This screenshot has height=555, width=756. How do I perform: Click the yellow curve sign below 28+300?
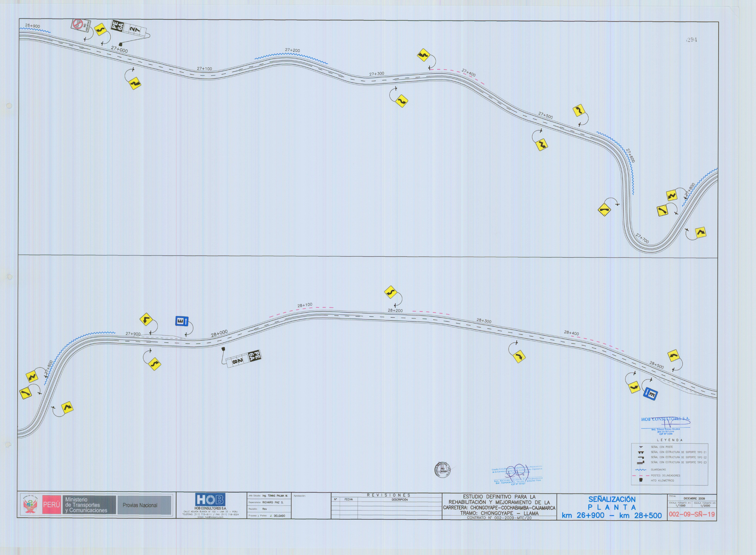[519, 356]
